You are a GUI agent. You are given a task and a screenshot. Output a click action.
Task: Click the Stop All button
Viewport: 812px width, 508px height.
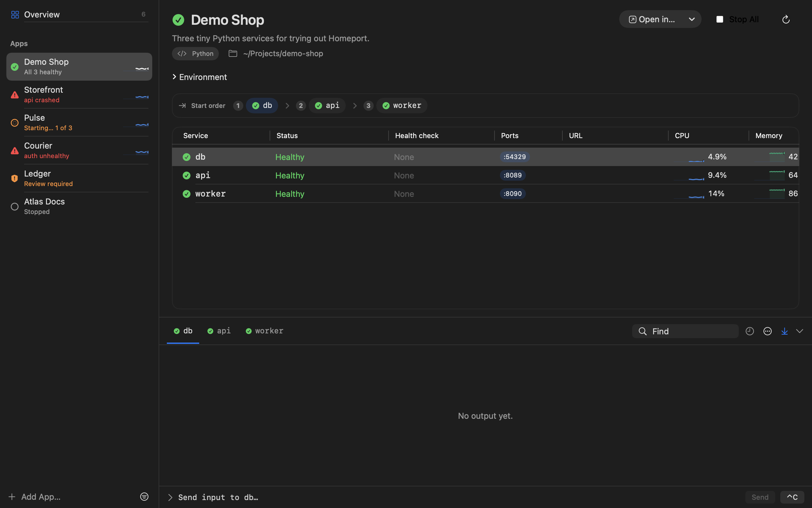tap(737, 19)
